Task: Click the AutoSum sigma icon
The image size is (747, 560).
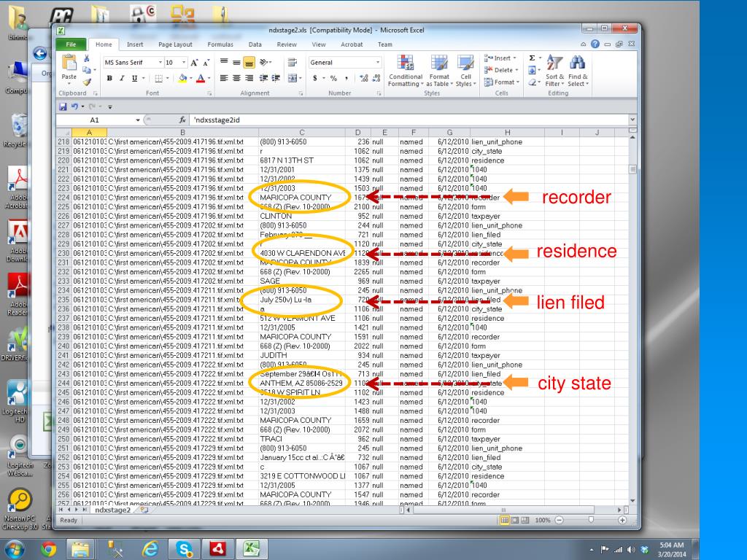Action: coord(532,58)
